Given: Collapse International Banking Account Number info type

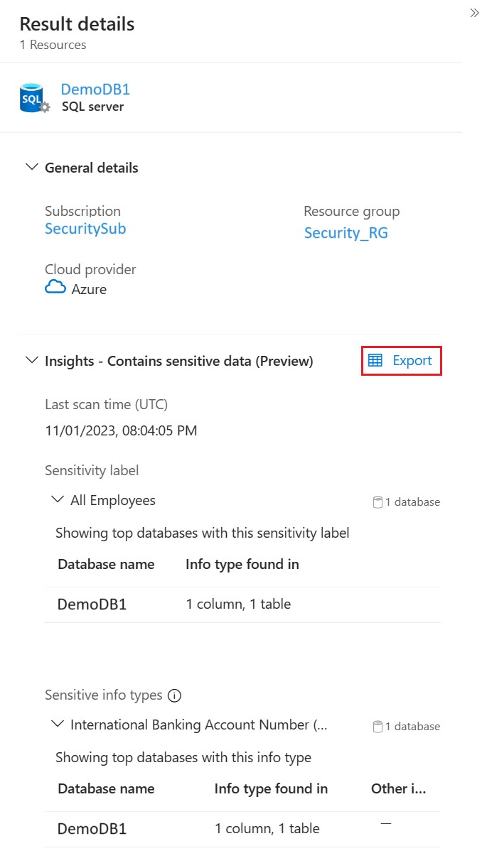Looking at the screenshot, I should (58, 725).
